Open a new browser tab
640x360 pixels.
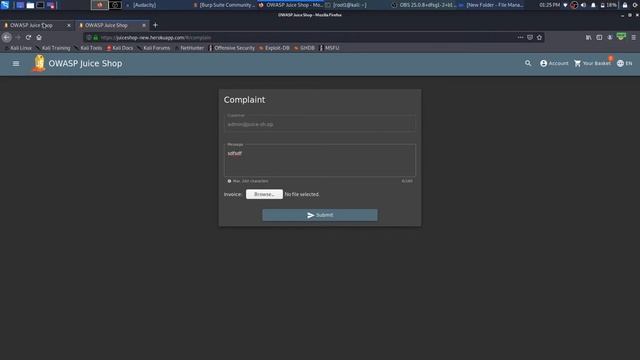(155, 25)
